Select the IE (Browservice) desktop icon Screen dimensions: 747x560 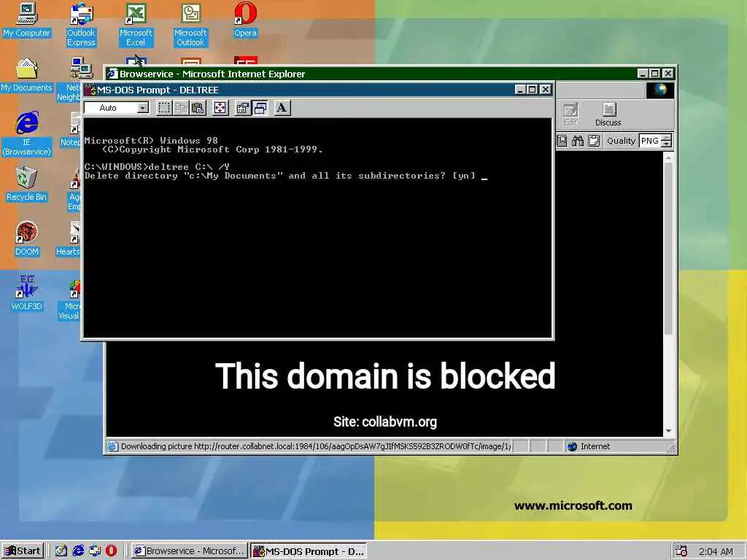27,134
